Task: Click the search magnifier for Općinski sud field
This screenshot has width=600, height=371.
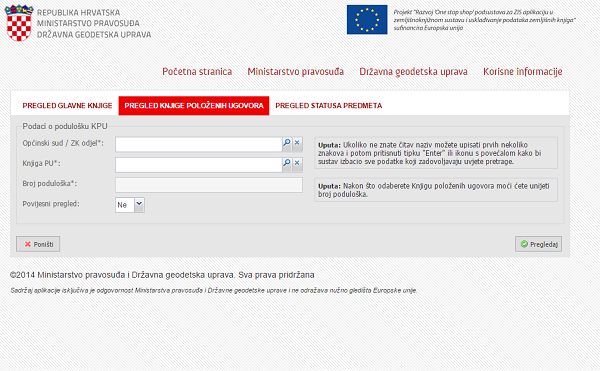Action: pos(287,143)
